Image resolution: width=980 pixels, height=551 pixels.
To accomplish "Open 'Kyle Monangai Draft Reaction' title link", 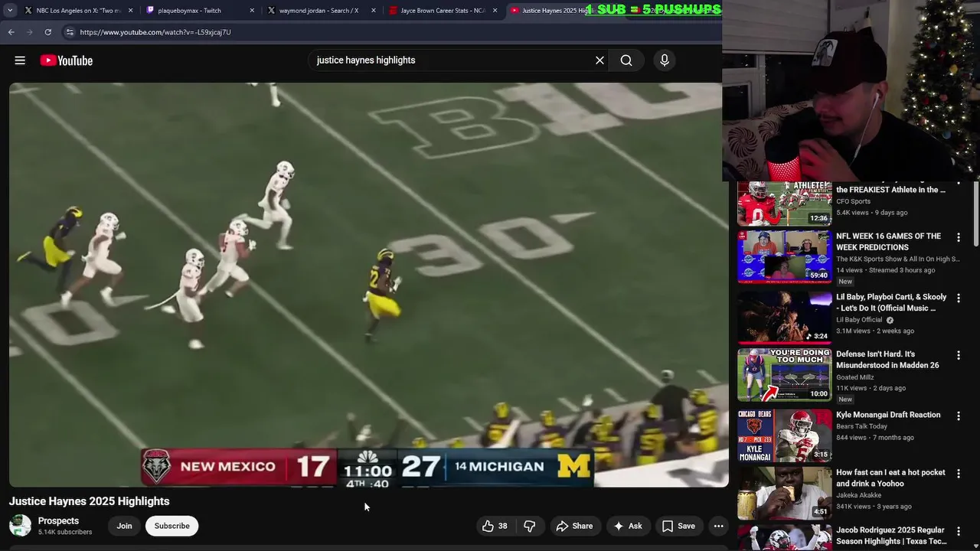I will click(x=888, y=415).
